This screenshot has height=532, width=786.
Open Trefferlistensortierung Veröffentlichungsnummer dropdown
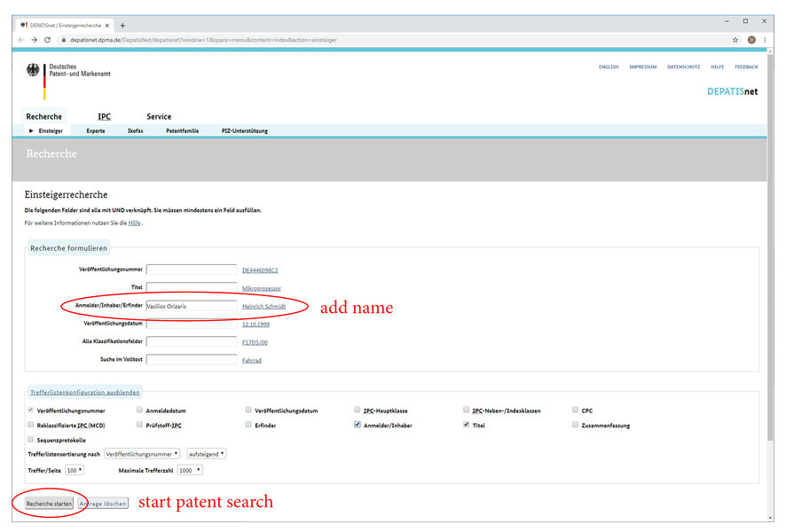pos(142,454)
